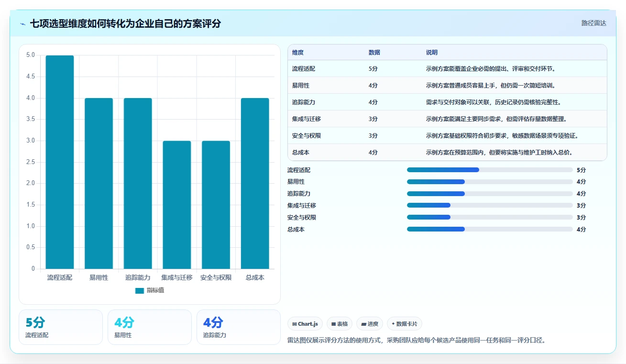
Task: Select the 总成本 bar in the chart
Action: [x=255, y=183]
